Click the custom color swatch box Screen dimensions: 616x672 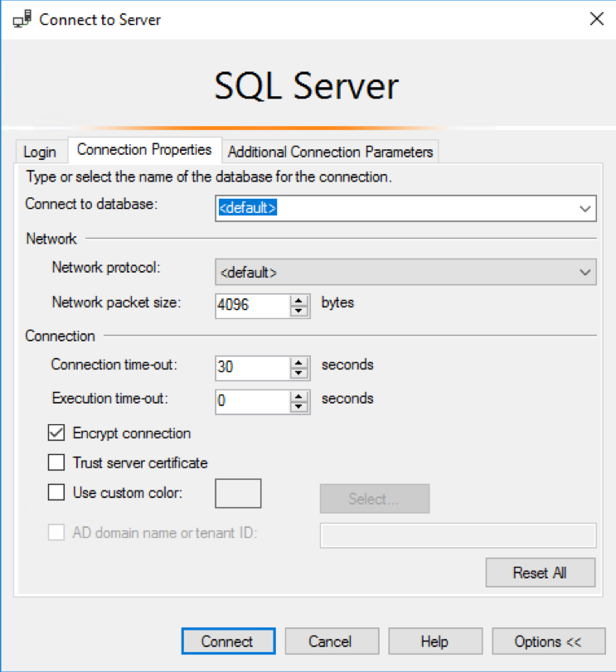(x=239, y=493)
